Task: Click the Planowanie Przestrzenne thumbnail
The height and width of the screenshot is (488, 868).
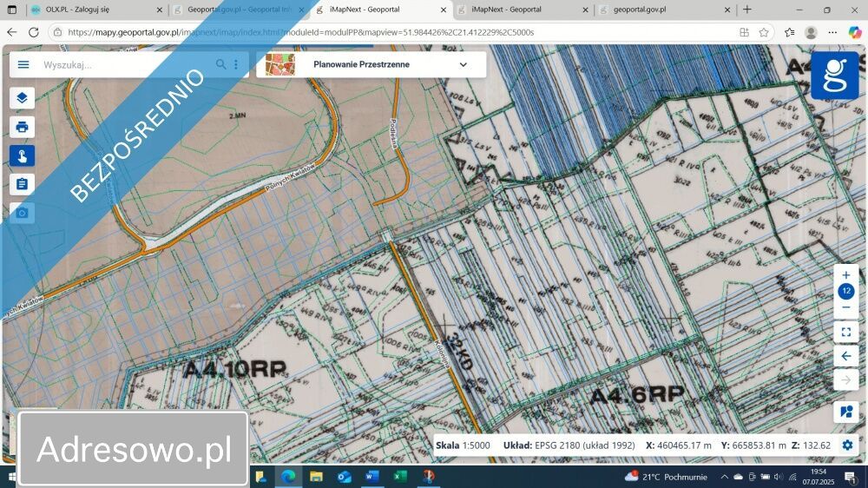Action: 280,65
